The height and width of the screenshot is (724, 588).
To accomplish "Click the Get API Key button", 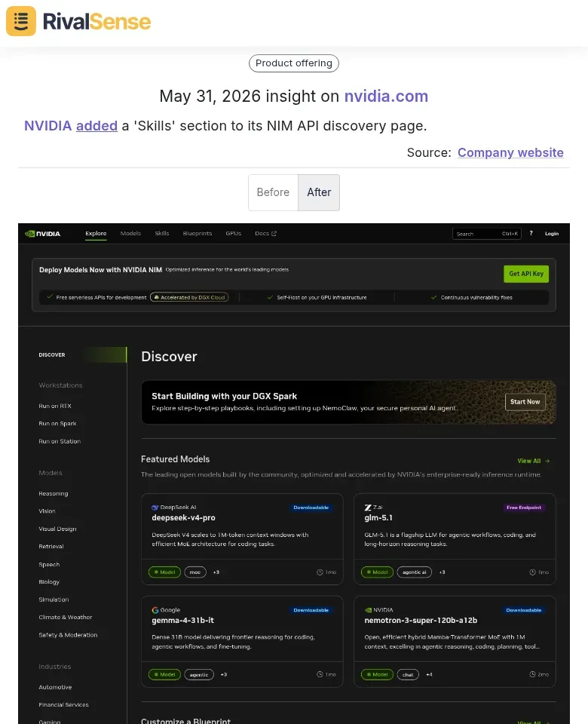I will click(526, 274).
